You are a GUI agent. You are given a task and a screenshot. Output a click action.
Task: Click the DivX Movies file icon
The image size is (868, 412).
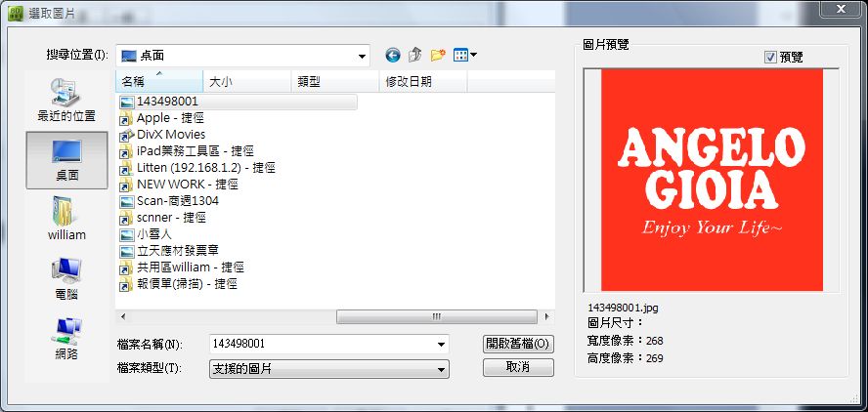pos(127,135)
